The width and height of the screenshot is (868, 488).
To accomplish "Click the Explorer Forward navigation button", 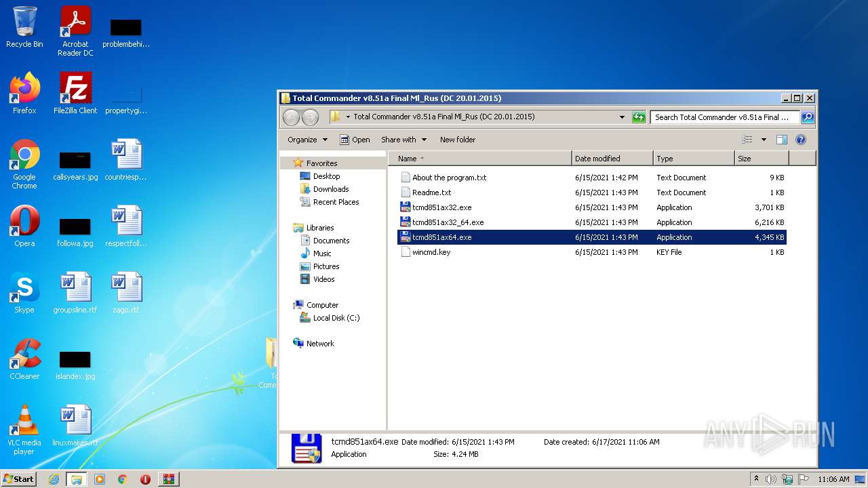I will coord(310,117).
